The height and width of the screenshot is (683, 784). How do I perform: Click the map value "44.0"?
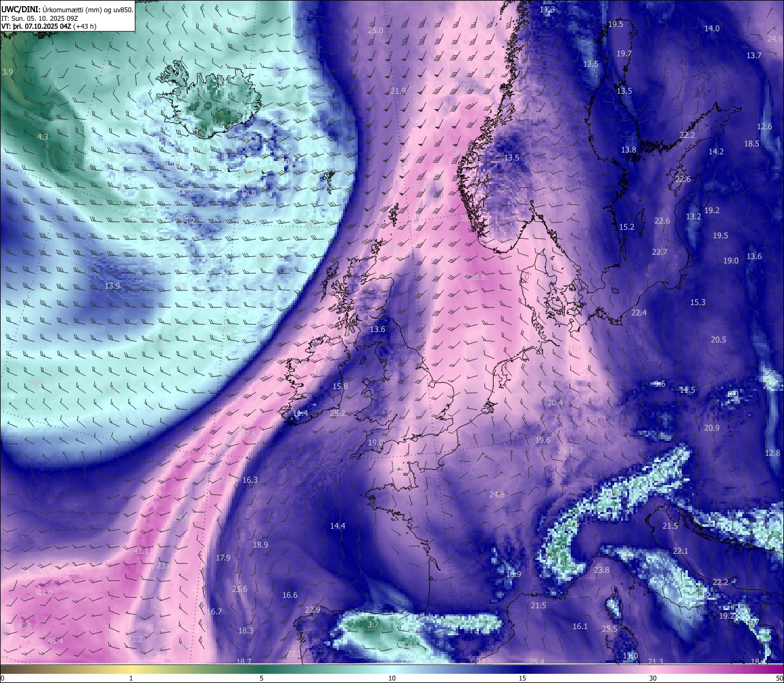tap(45, 593)
